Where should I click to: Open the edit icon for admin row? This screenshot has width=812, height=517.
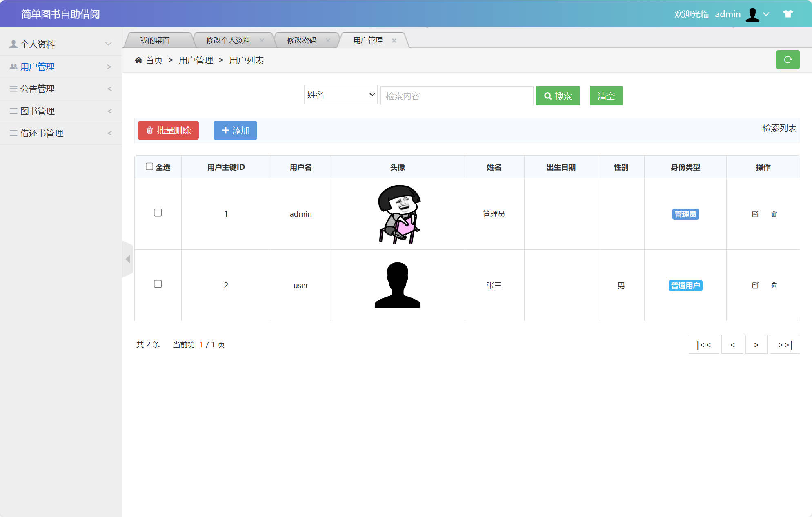[756, 214]
